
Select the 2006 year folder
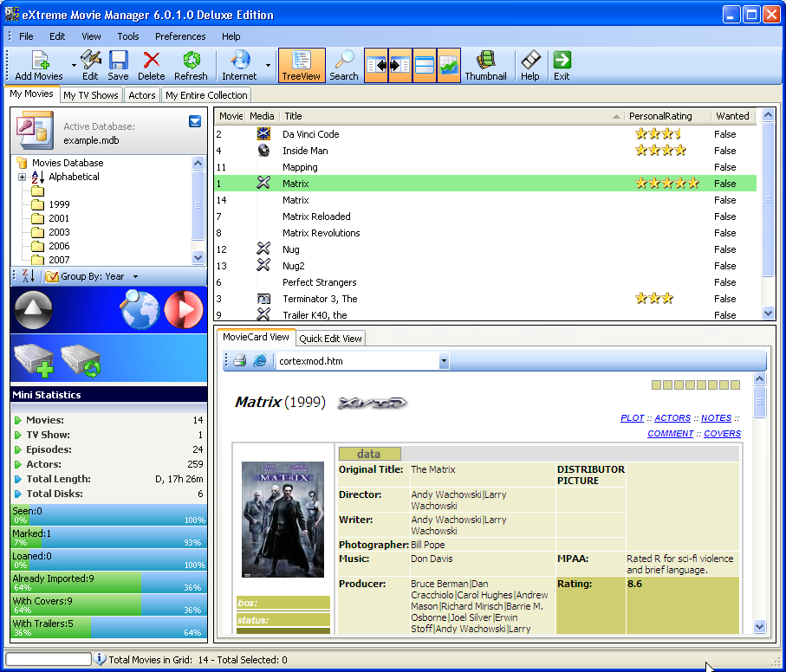tap(51, 246)
